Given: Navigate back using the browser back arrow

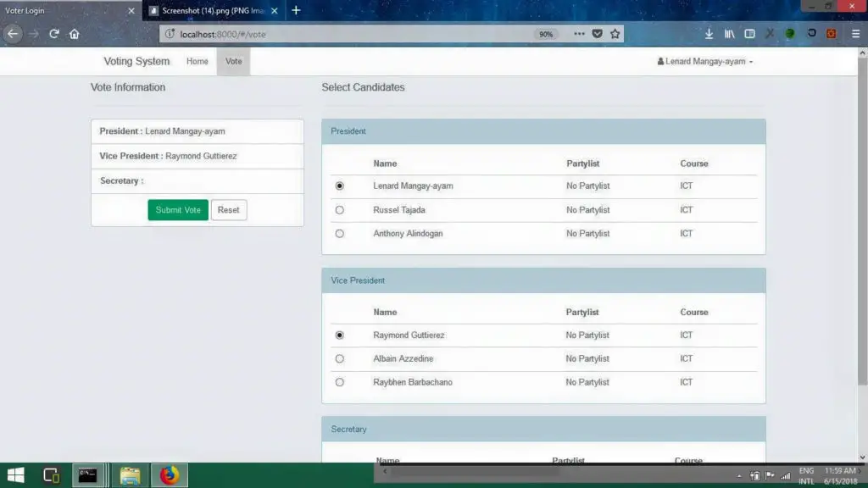Looking at the screenshot, I should point(13,34).
